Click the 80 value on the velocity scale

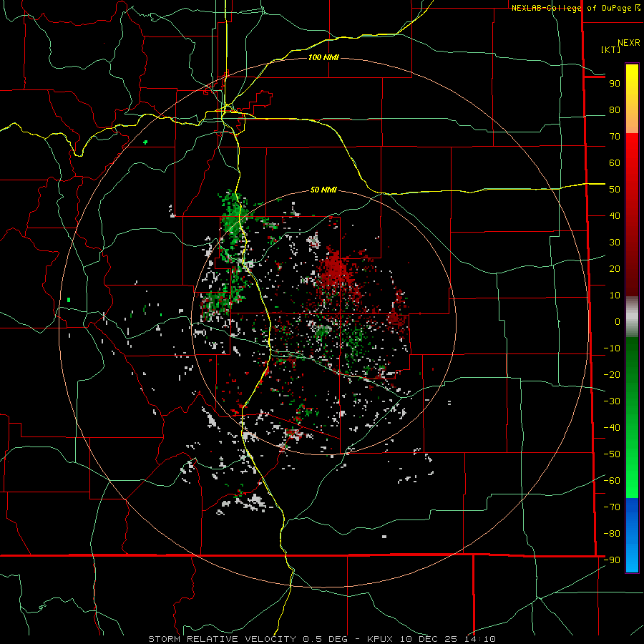tap(615, 109)
